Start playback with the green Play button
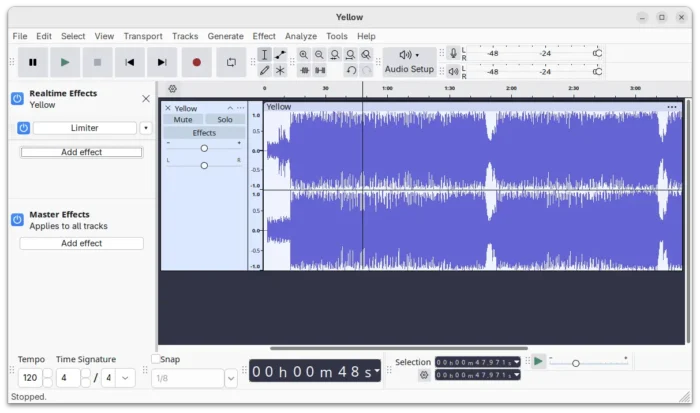Image resolution: width=700 pixels, height=413 pixels. [65, 62]
